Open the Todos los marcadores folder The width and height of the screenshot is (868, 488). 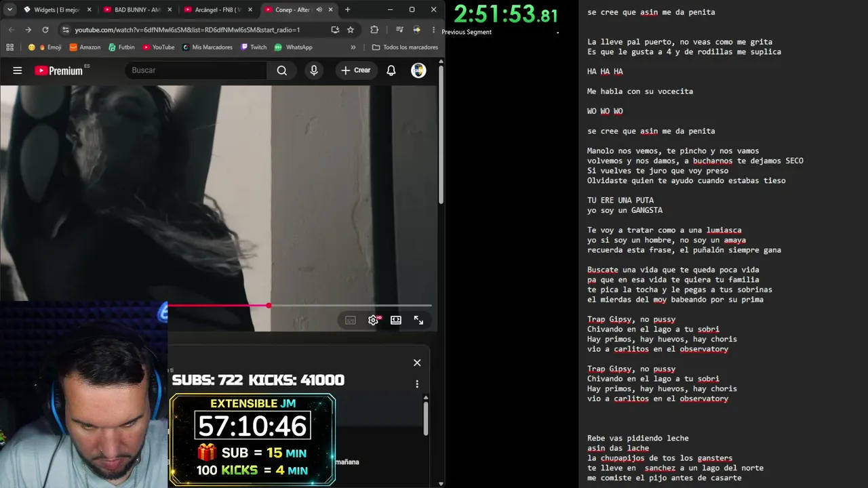[x=405, y=47]
